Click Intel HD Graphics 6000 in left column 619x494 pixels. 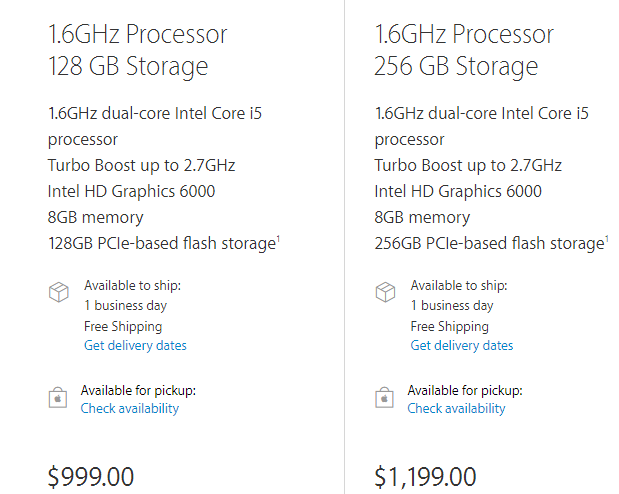pos(131,192)
